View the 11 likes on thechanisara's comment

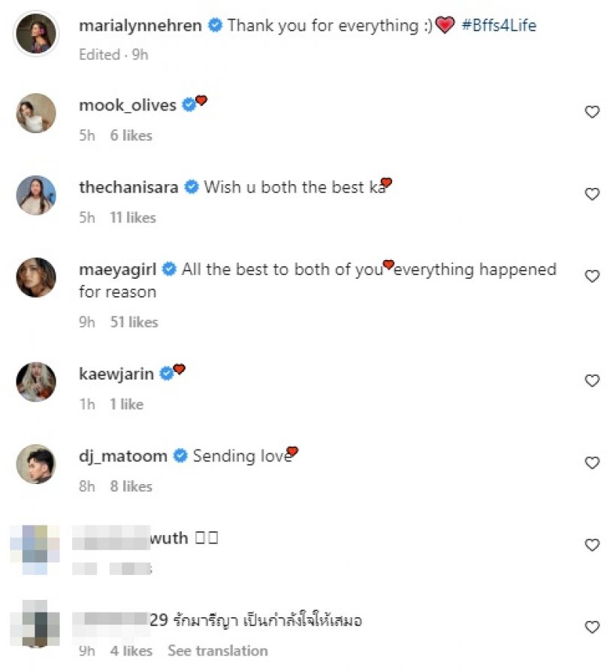[x=132, y=217]
